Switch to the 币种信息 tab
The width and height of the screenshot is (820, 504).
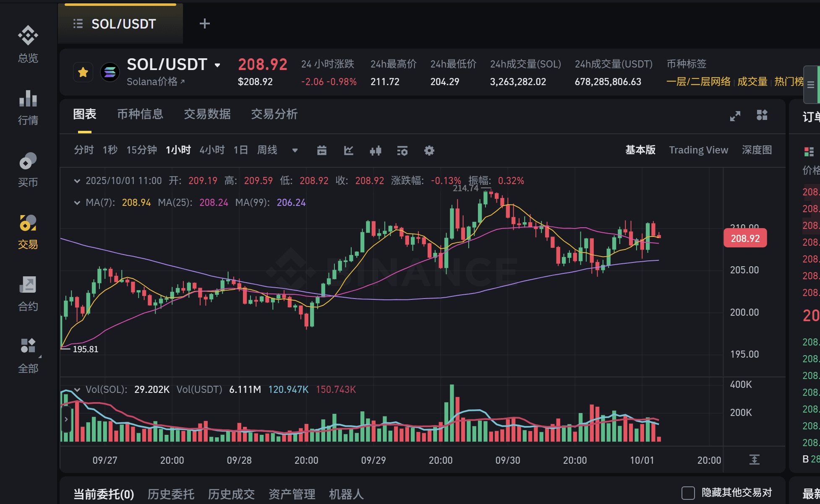pos(140,114)
